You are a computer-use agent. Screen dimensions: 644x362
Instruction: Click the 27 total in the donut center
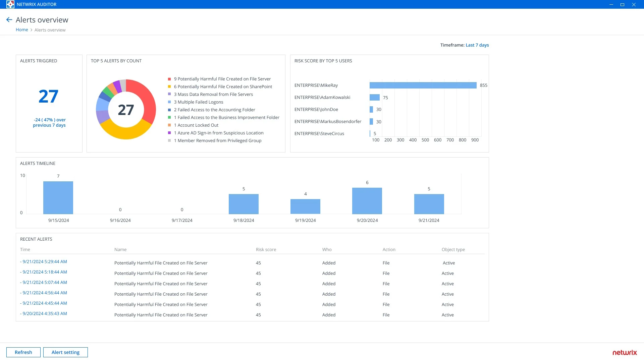tap(126, 110)
